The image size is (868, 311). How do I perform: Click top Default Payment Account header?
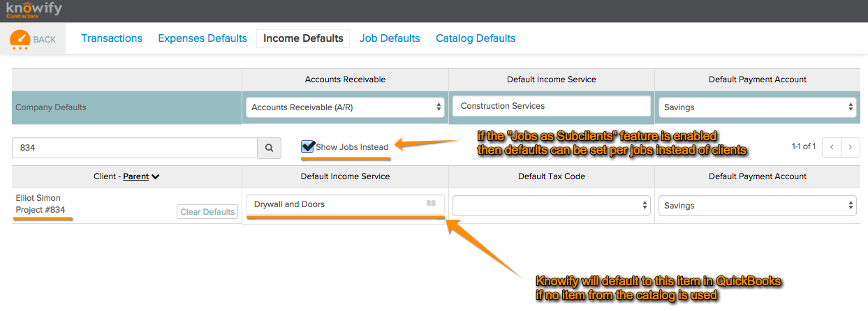[x=758, y=79]
